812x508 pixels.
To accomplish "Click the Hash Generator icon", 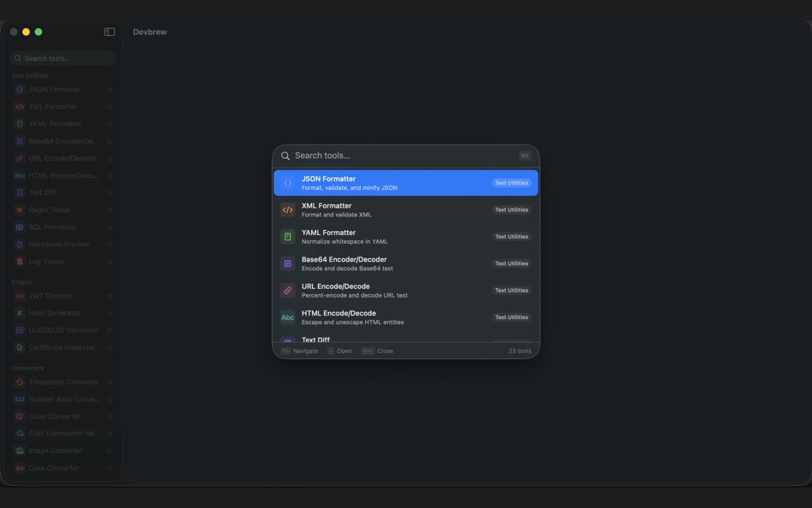I will coord(19,312).
